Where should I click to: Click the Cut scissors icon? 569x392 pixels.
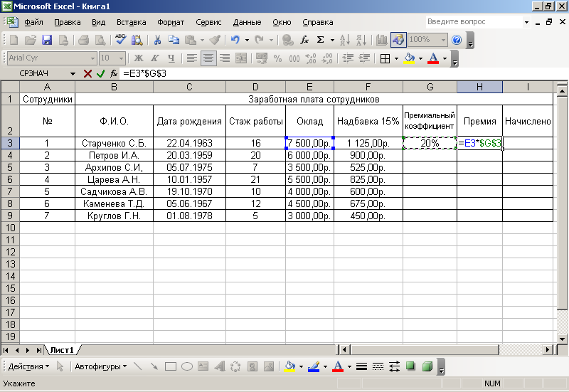tap(157, 40)
